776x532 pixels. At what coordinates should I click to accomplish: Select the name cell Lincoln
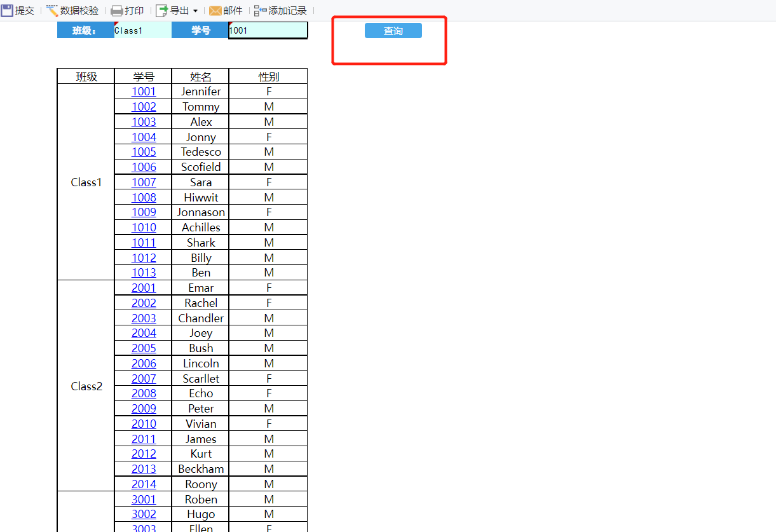coord(201,364)
